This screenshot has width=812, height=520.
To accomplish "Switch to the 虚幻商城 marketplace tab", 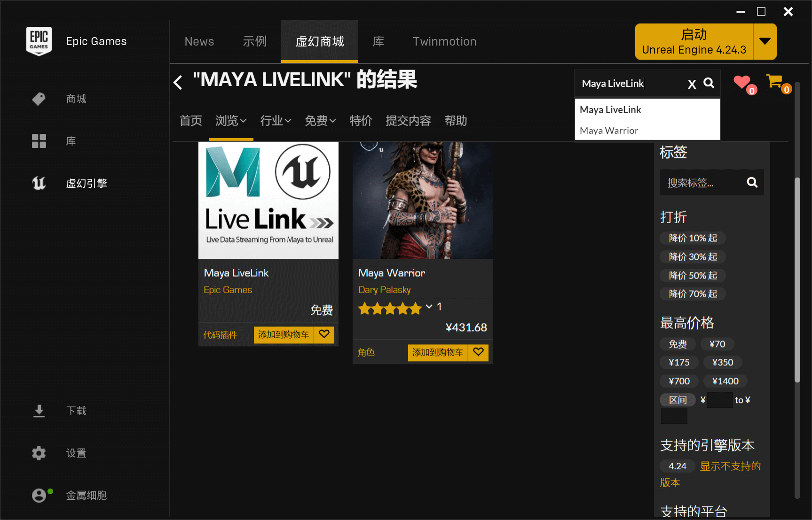I will coord(320,41).
